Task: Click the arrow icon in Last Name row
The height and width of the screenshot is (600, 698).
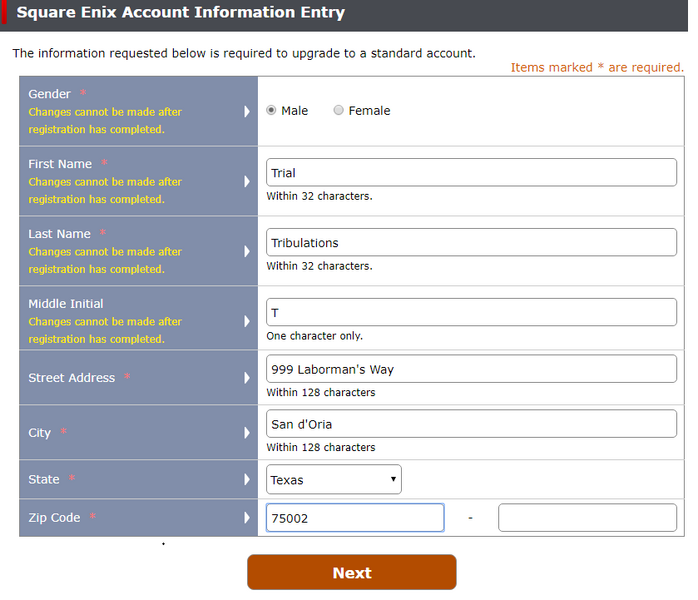Action: (247, 251)
